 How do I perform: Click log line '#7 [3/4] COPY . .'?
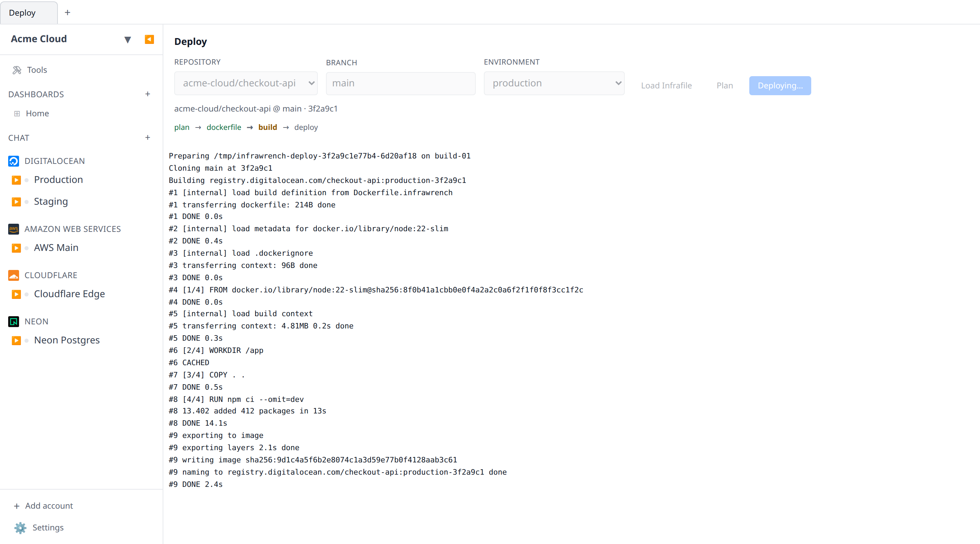point(207,375)
